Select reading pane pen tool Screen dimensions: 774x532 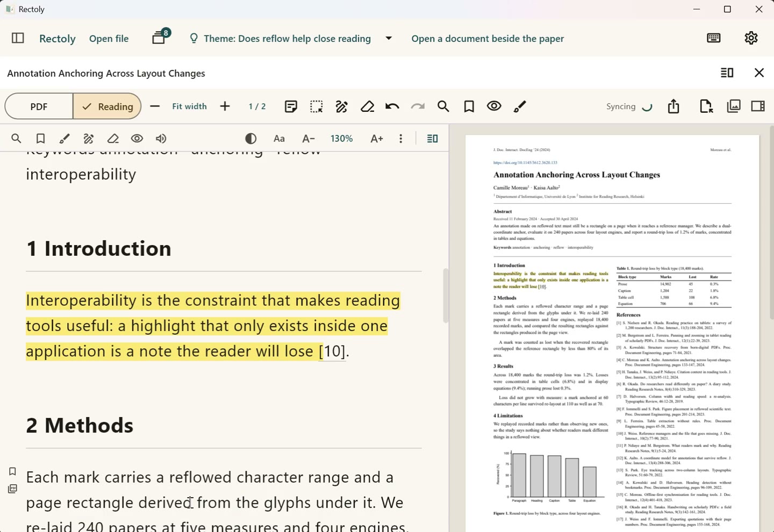(x=89, y=139)
